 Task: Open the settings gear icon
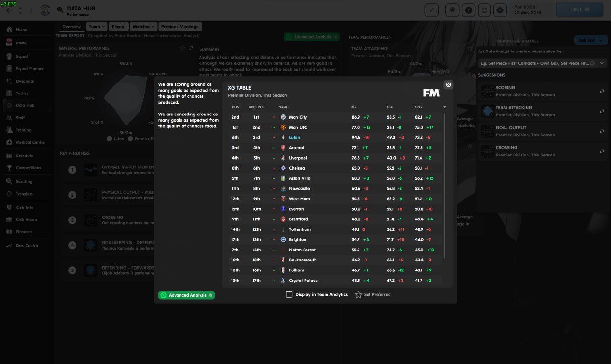[500, 10]
